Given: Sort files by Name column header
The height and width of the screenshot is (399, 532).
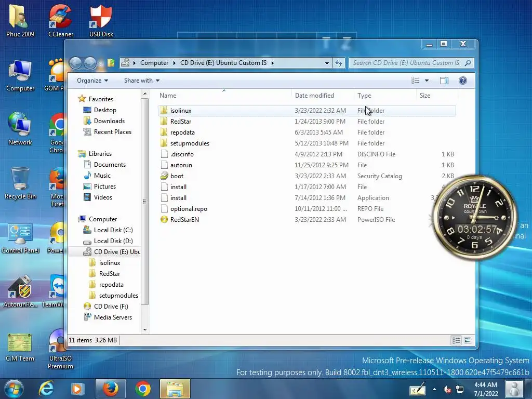Looking at the screenshot, I should pos(224,96).
